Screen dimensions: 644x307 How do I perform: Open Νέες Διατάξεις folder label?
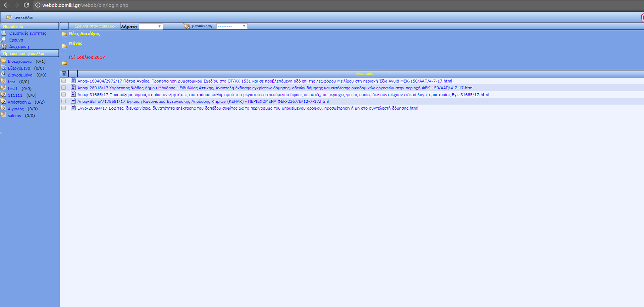[84, 34]
